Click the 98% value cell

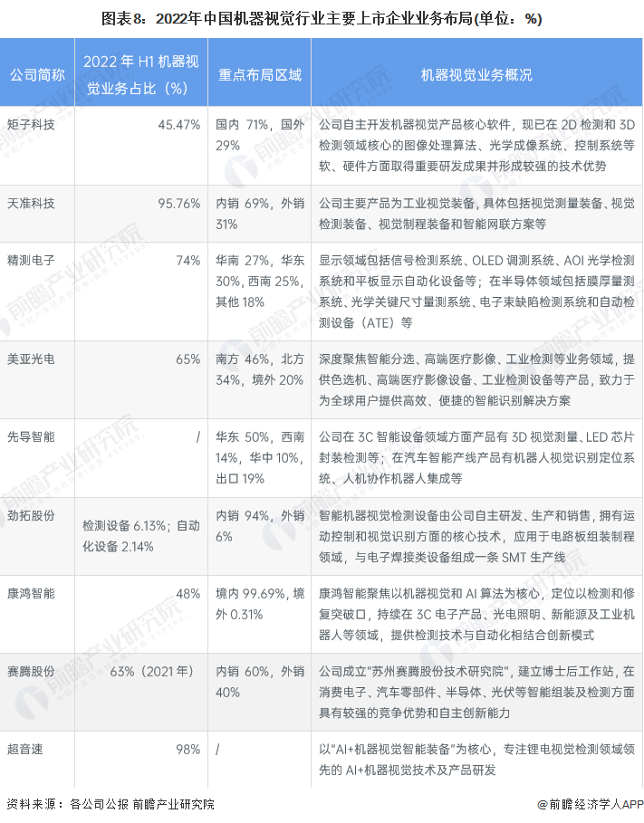(x=188, y=749)
